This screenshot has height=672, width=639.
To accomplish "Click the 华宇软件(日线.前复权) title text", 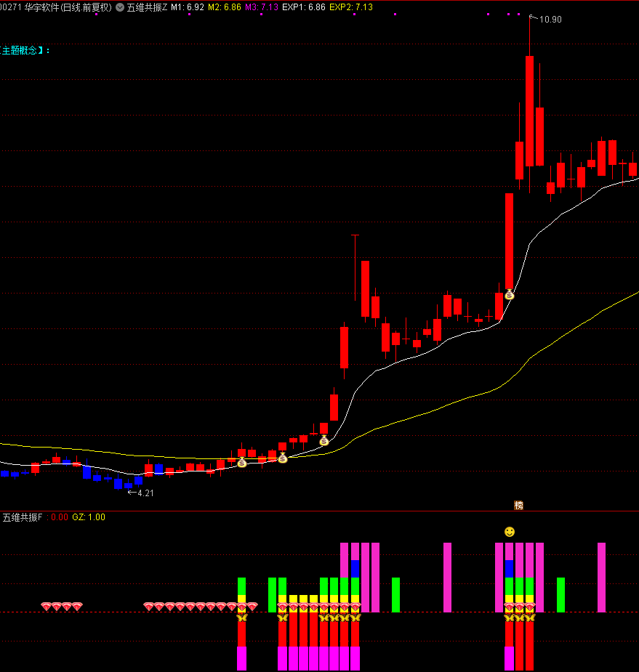I will pyautogui.click(x=68, y=7).
